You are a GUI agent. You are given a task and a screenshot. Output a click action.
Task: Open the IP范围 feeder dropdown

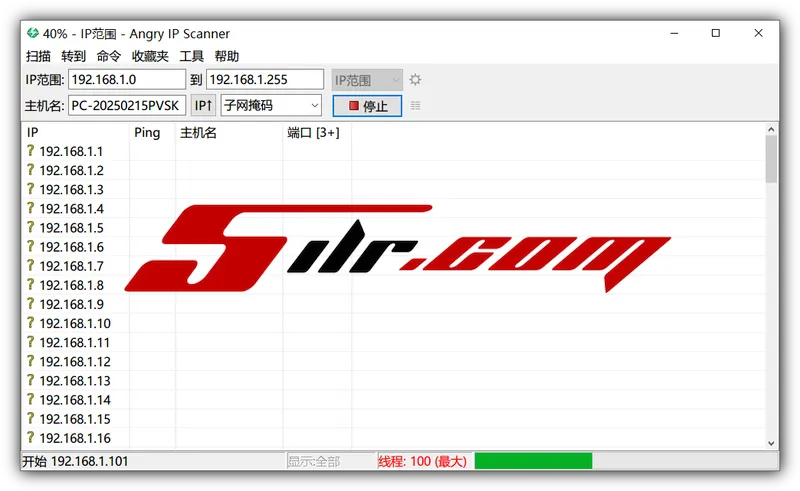pos(367,80)
